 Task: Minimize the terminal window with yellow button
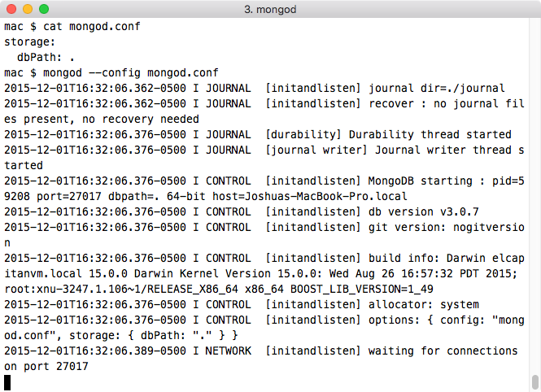point(28,9)
